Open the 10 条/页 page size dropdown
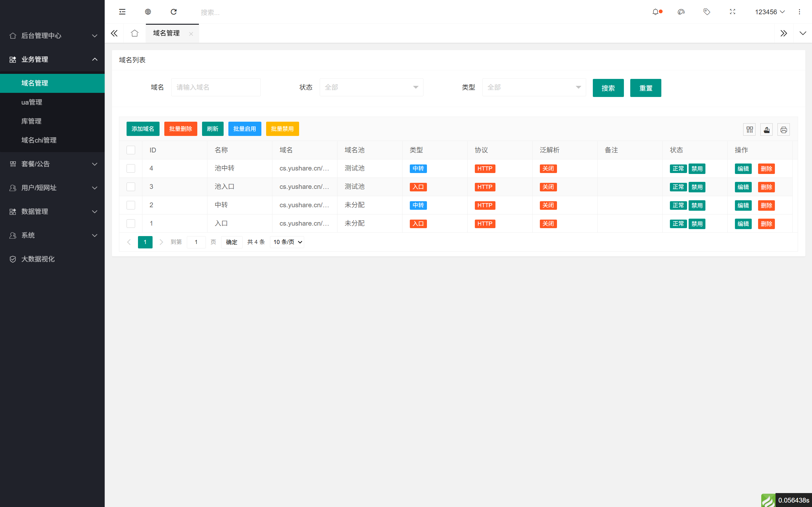 [286, 242]
